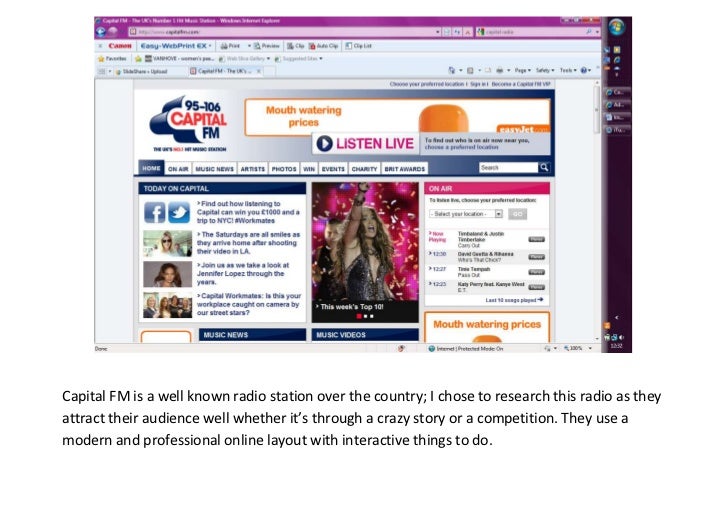Click the Add to Favorites Bar star icon
This screenshot has width=728, height=515.
point(138,59)
